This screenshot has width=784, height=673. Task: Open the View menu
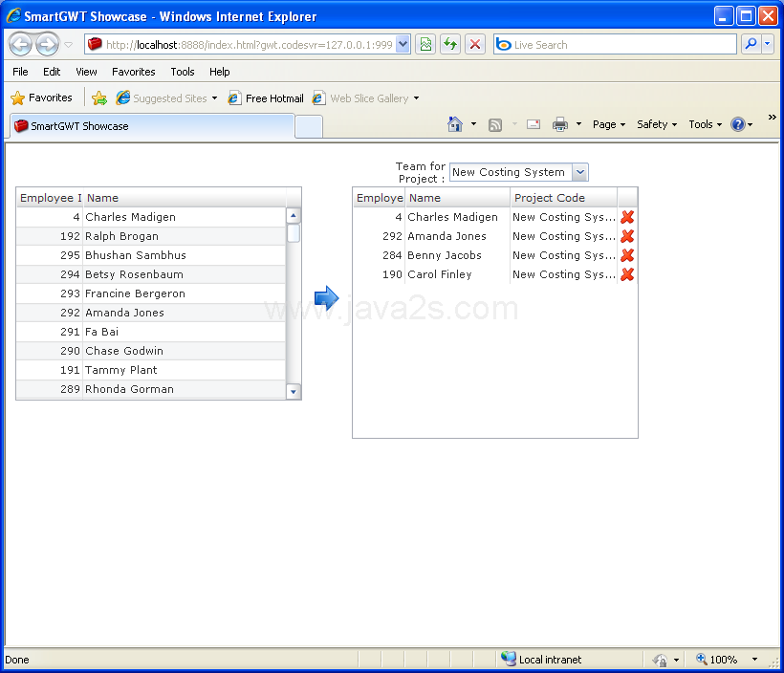pyautogui.click(x=86, y=72)
